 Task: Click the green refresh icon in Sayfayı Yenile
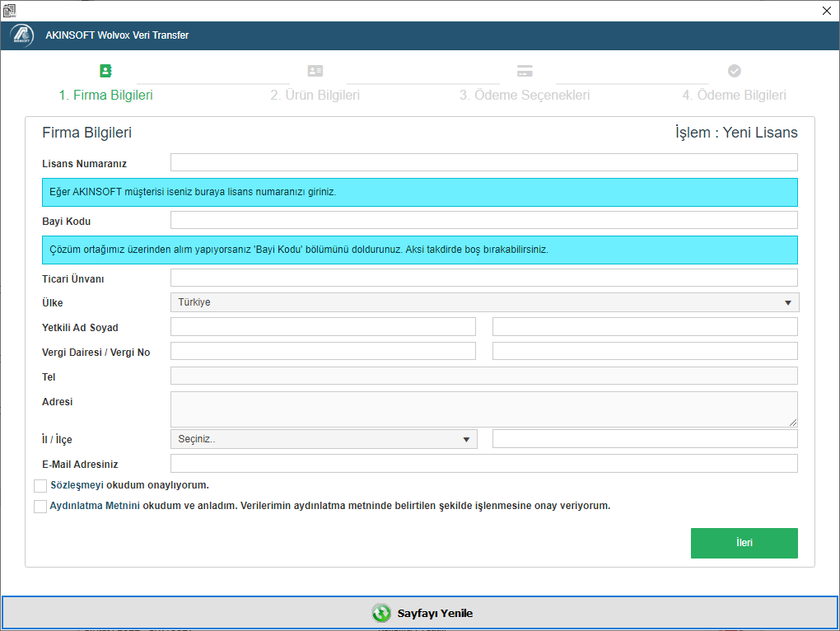click(x=381, y=613)
